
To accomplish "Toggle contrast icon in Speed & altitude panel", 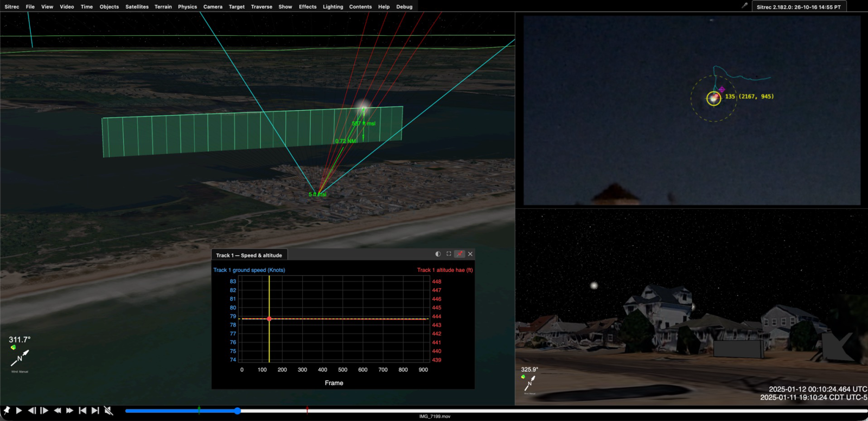I will coord(438,254).
